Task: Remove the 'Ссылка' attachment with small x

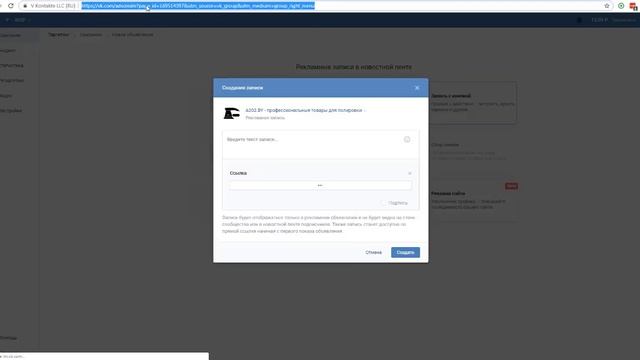Action: click(410, 173)
